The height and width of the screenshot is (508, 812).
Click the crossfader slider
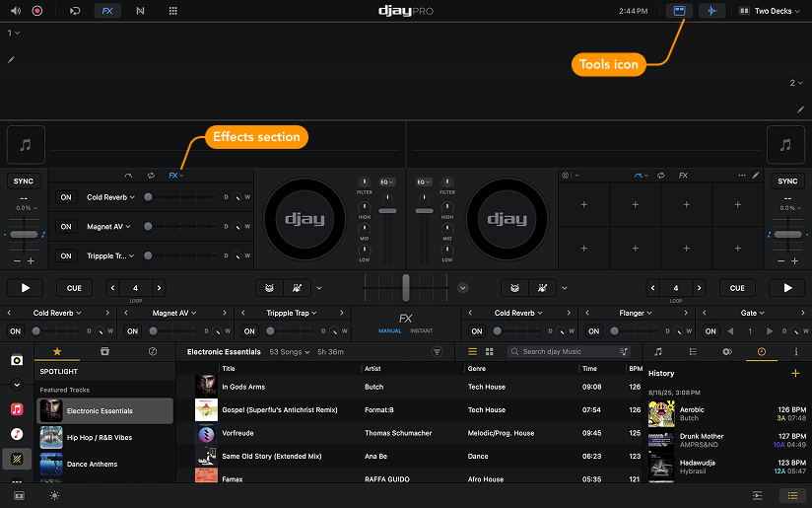click(406, 288)
